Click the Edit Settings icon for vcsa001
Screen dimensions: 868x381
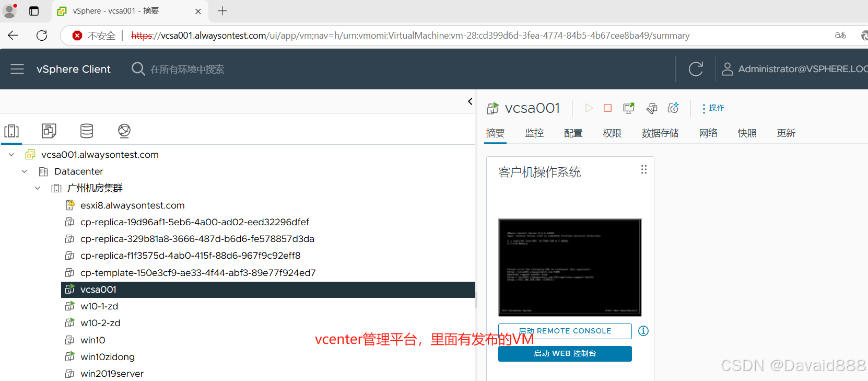point(652,108)
